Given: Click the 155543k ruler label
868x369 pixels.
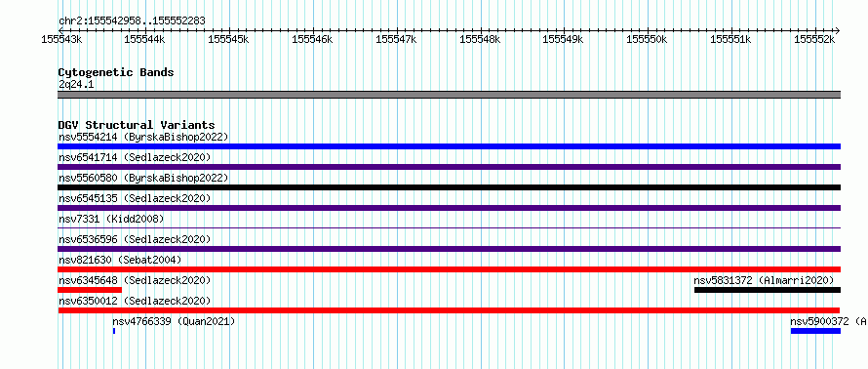Looking at the screenshot, I should click(x=62, y=39).
